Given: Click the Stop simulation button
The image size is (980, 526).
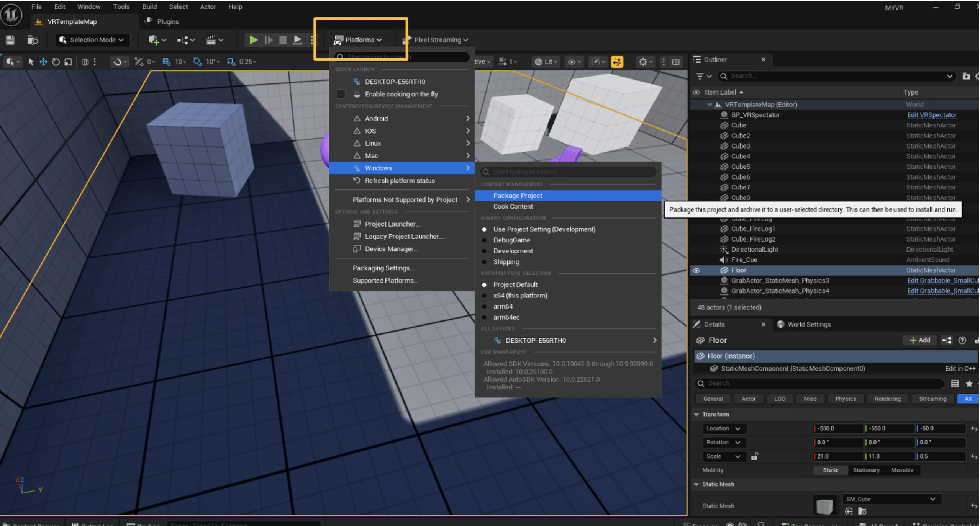Looking at the screenshot, I should (x=283, y=40).
